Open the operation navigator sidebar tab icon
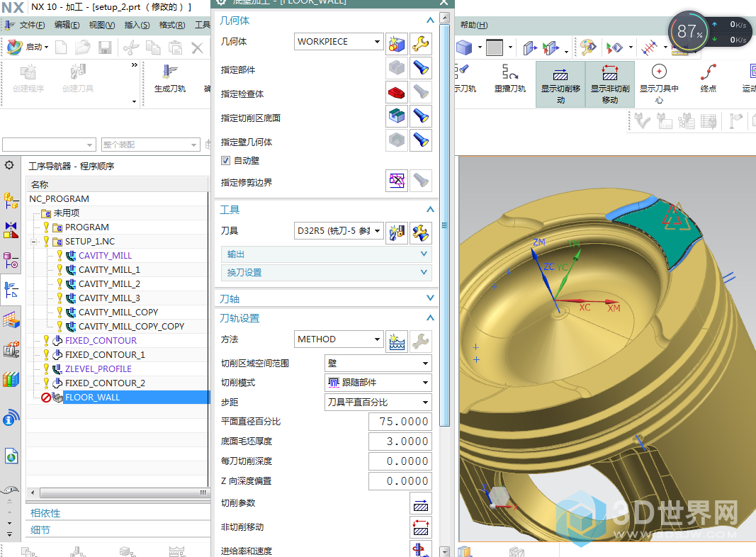Image resolution: width=756 pixels, height=557 pixels. tap(11, 291)
